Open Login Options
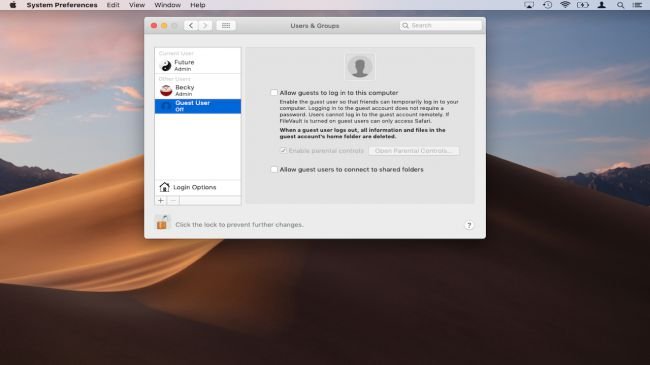Screen dimensions: 650x365 [x=198, y=187]
